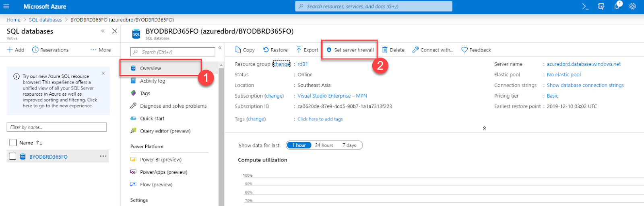The width and height of the screenshot is (644, 206).
Task: Click the Basic pricing tier link
Action: (553, 96)
